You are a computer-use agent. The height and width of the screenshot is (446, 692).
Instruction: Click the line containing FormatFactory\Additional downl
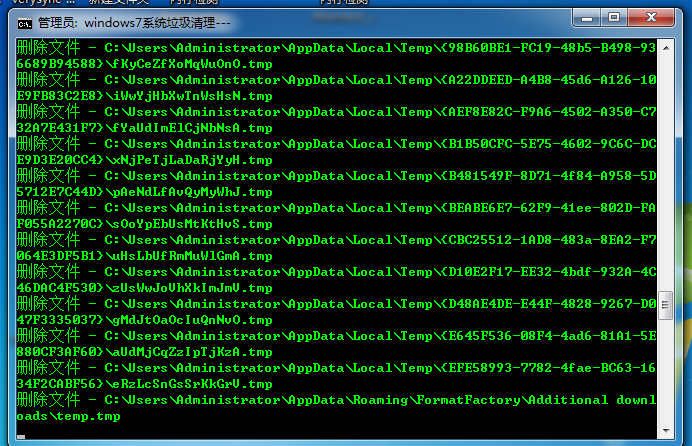tap(336, 400)
